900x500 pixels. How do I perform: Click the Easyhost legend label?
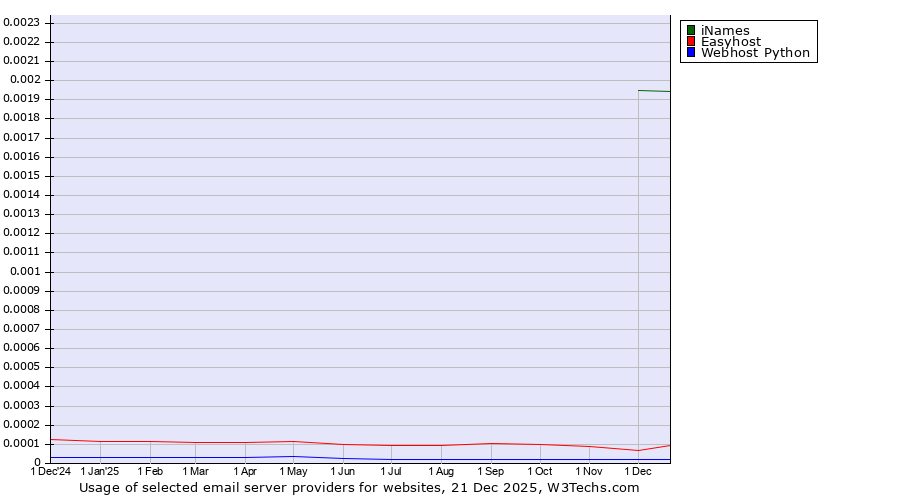tap(731, 41)
